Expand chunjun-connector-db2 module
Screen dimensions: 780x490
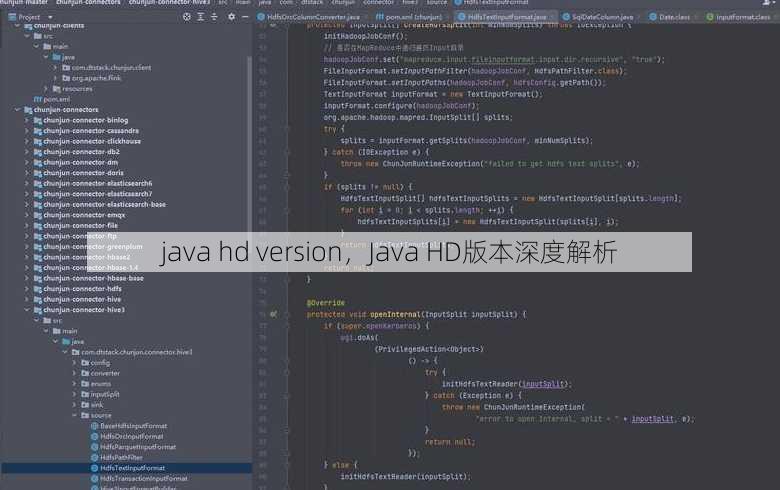click(x=27, y=152)
